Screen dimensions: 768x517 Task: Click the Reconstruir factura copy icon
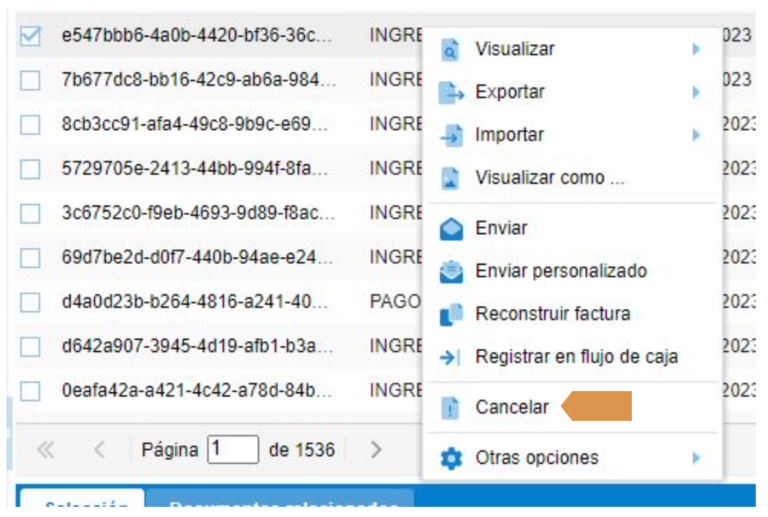click(451, 315)
